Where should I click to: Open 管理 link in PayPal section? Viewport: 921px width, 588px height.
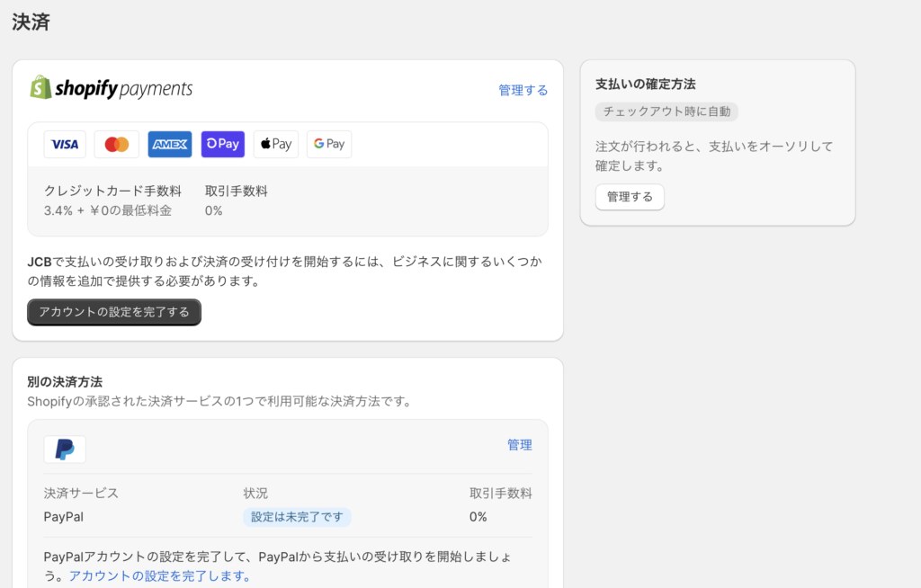point(519,445)
